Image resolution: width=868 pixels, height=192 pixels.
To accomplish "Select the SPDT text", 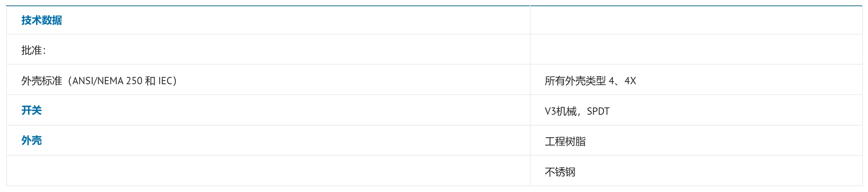I will pyautogui.click(x=598, y=111).
